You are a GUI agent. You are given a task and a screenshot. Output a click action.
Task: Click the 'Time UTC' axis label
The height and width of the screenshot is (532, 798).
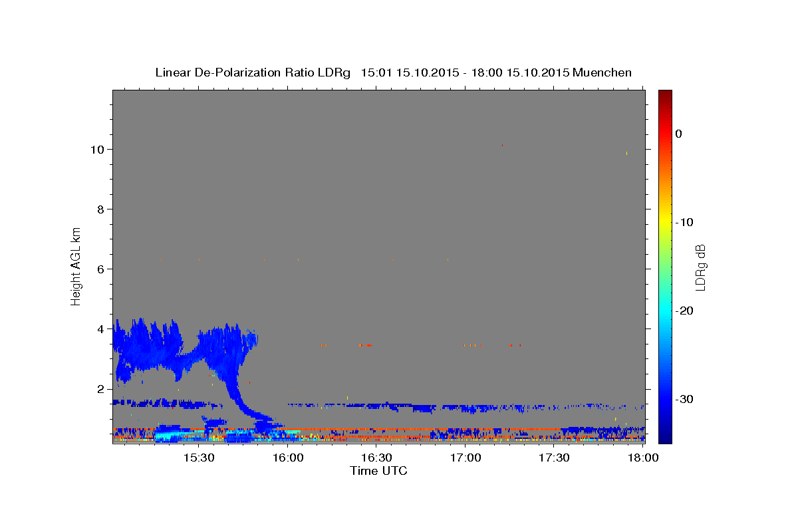pyautogui.click(x=378, y=471)
